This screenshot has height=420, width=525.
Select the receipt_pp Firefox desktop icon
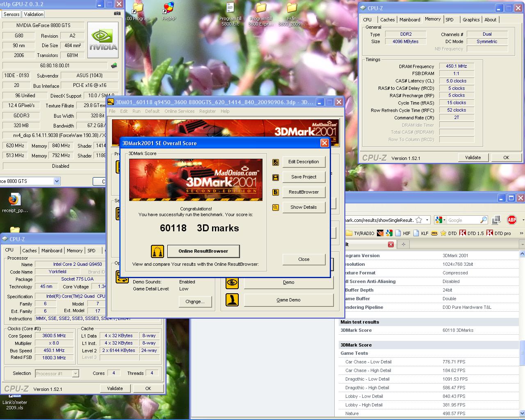pos(15,203)
